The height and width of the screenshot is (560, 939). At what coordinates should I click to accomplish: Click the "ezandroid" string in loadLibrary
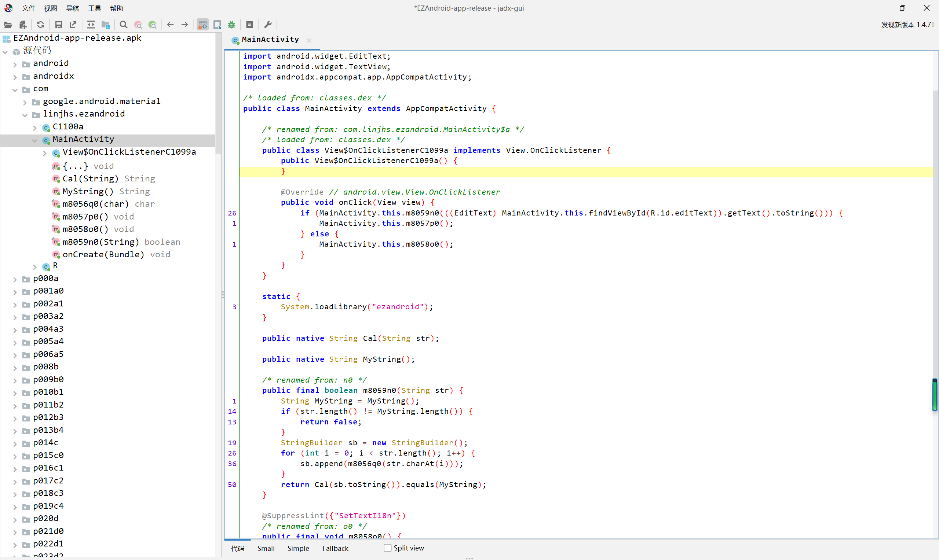coord(398,307)
